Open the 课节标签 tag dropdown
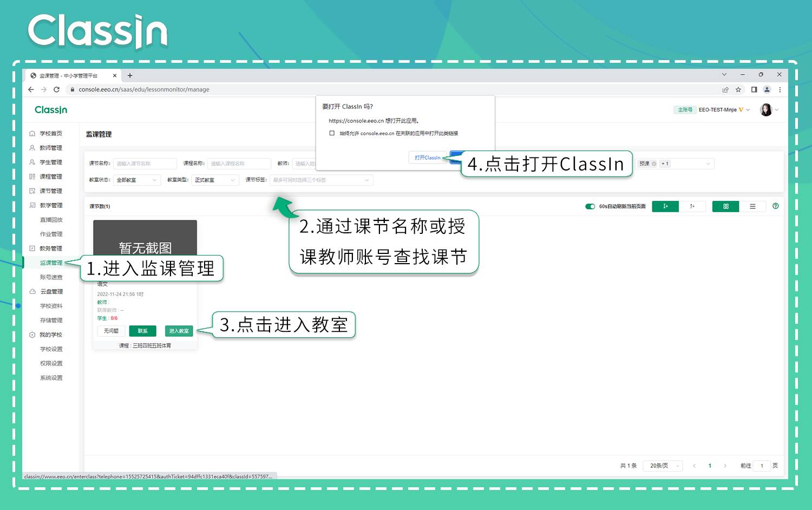This screenshot has width=812, height=510. pos(322,180)
